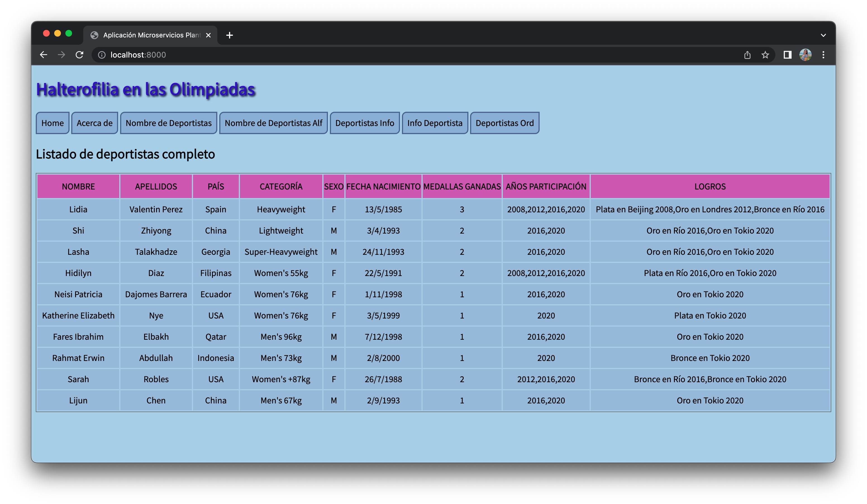Click the share page icon
867x504 pixels.
point(747,55)
